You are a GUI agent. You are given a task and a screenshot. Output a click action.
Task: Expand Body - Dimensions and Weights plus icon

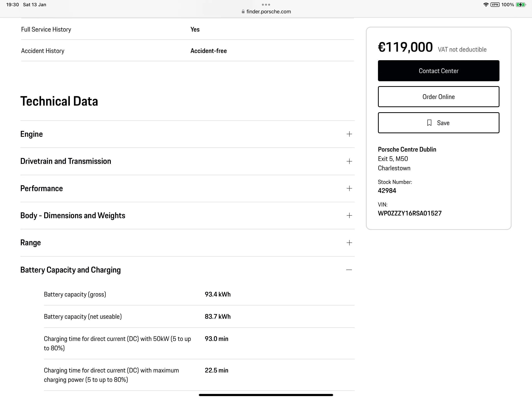pyautogui.click(x=349, y=215)
